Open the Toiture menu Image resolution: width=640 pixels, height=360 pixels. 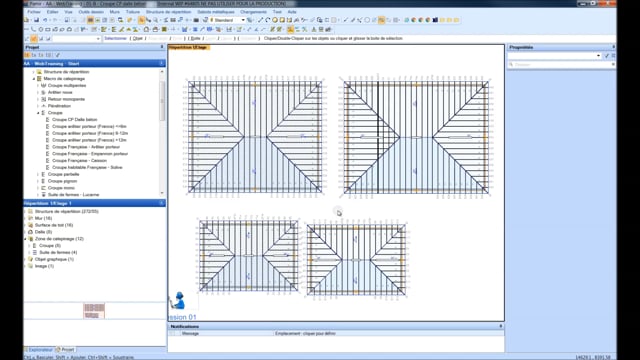133,12
